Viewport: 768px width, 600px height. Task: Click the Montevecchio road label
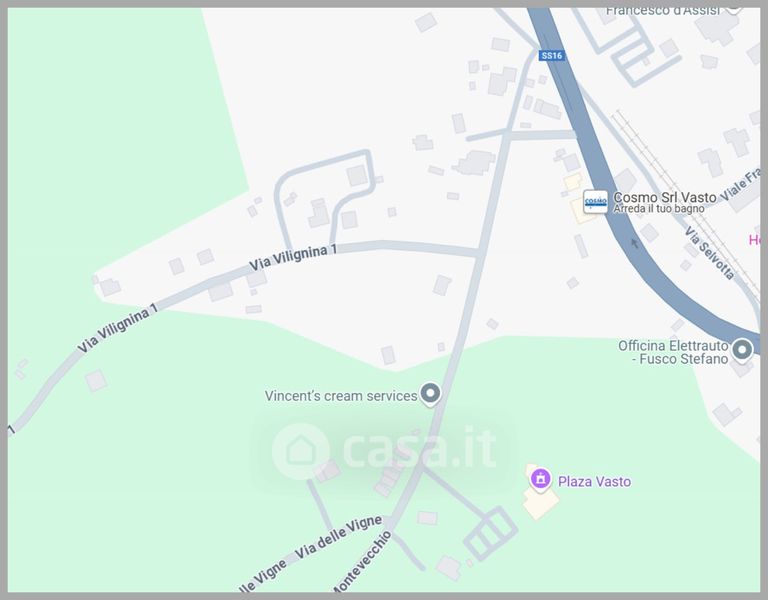click(x=362, y=562)
